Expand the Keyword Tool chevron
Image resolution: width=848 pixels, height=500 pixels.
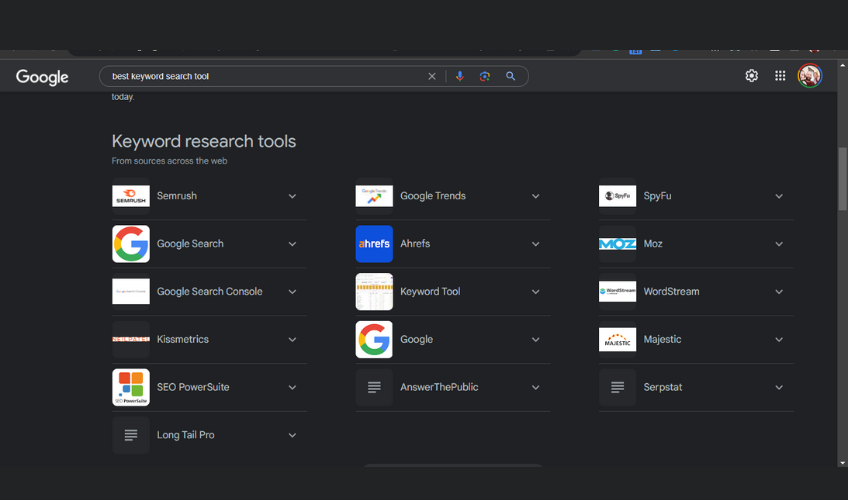pyautogui.click(x=535, y=292)
